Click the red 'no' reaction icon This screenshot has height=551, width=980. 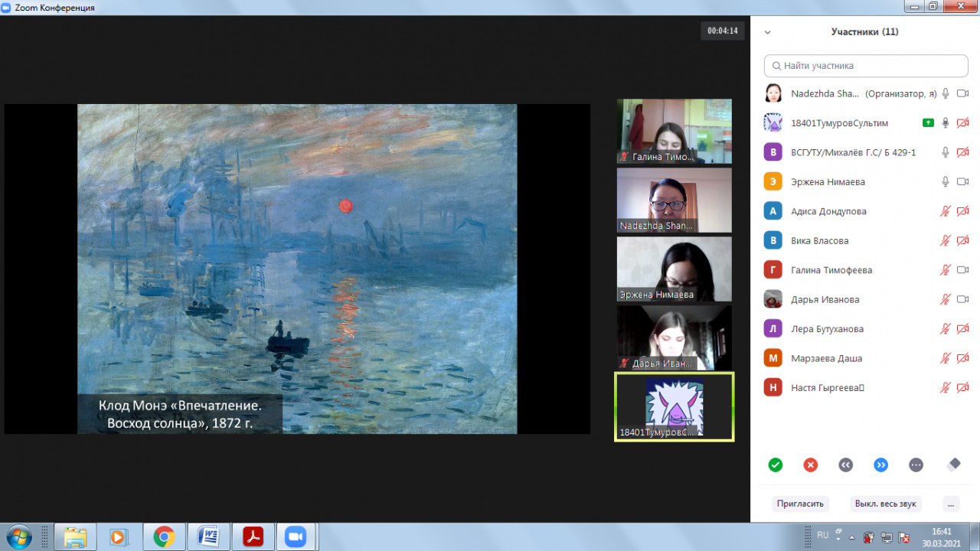click(x=811, y=465)
